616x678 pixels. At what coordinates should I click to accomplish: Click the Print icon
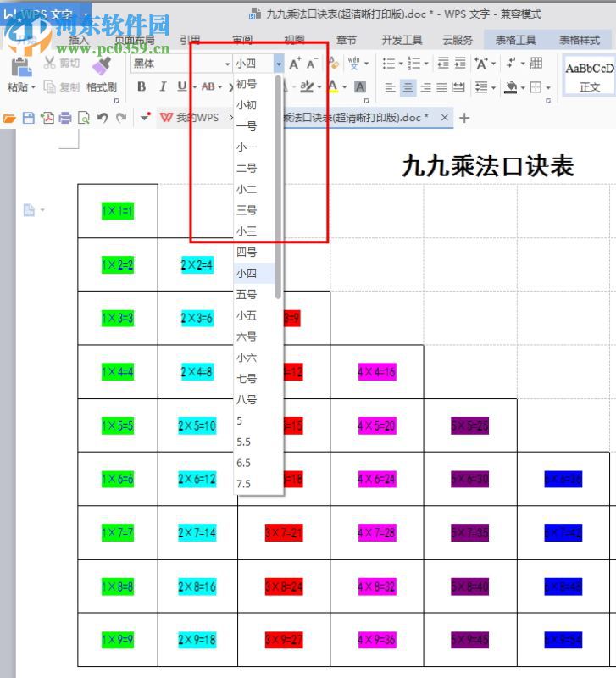click(x=65, y=118)
